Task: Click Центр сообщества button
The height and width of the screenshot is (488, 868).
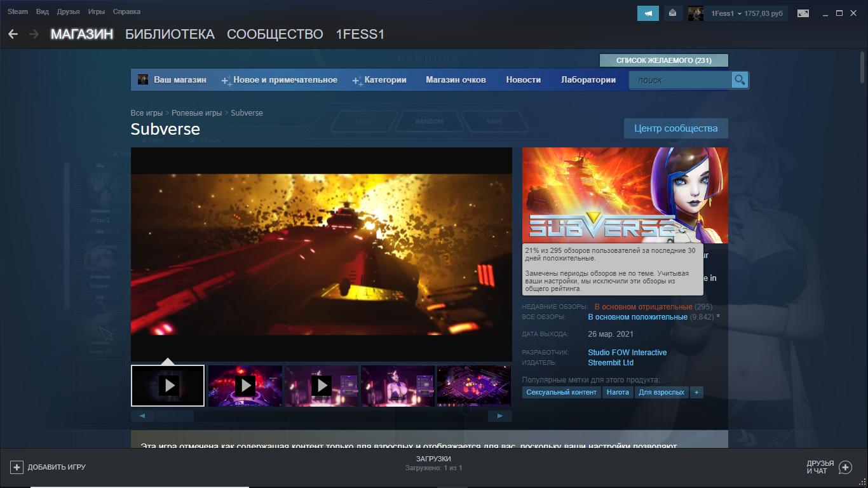Action: (x=675, y=128)
